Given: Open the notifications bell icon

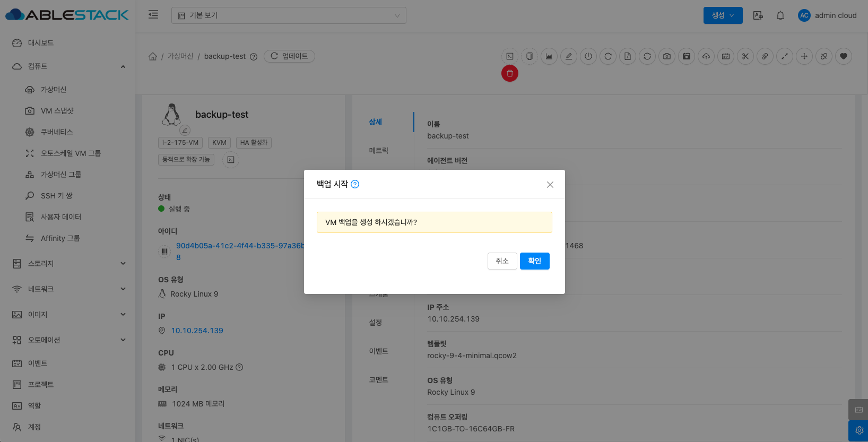Looking at the screenshot, I should (780, 15).
